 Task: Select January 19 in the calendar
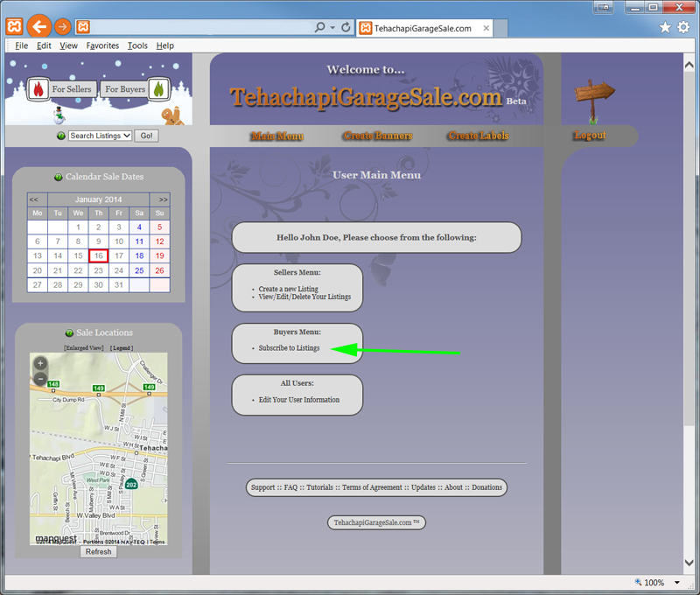click(160, 255)
